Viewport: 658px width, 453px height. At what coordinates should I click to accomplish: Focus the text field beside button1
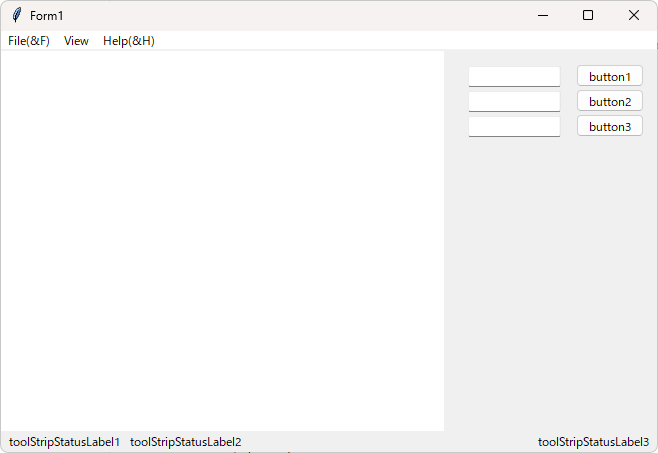[514, 76]
